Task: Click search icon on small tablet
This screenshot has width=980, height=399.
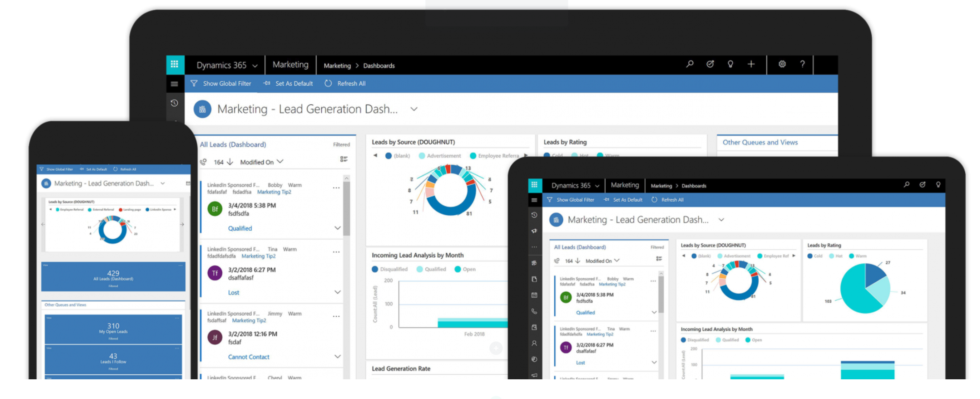Action: pyautogui.click(x=907, y=185)
